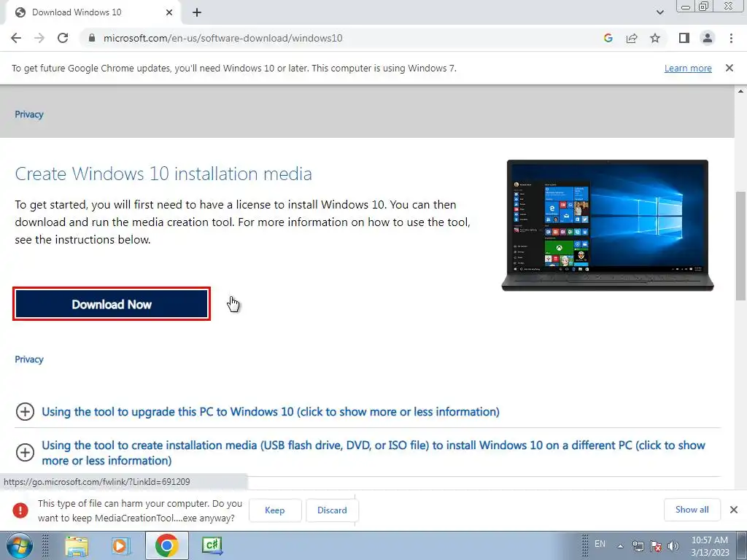Open 'Using the tool to upgrade this PC' link
The image size is (747, 560).
click(x=271, y=412)
